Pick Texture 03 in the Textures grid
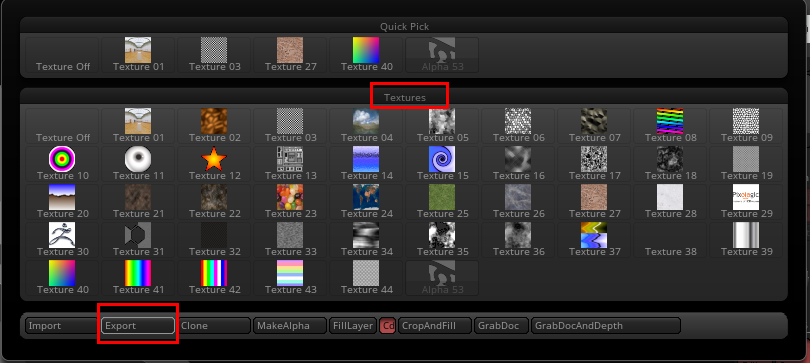The height and width of the screenshot is (363, 810). coord(290,125)
